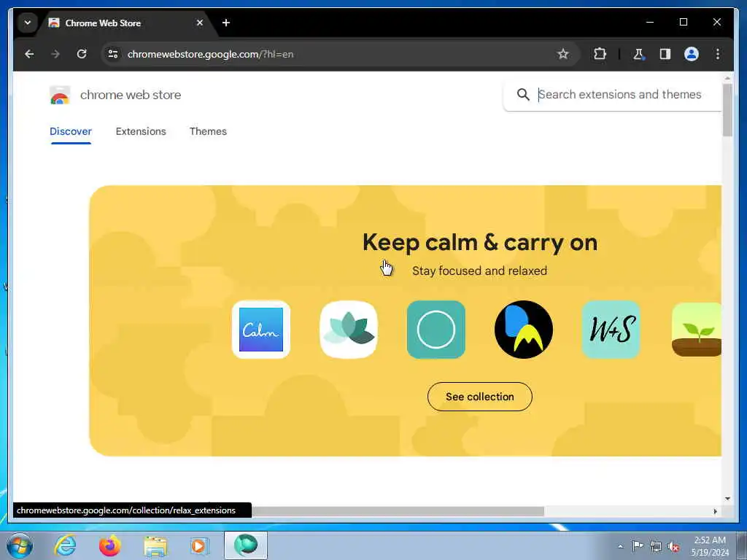Open the Windows Start button
The image size is (747, 560).
20,545
